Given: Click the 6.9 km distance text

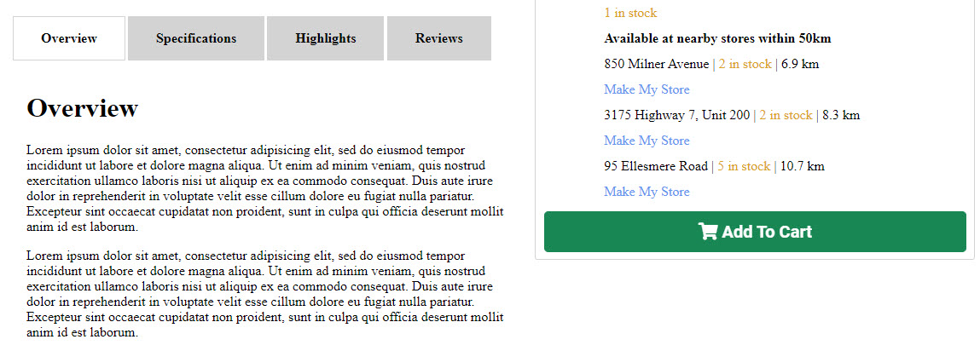Looking at the screenshot, I should tap(800, 64).
